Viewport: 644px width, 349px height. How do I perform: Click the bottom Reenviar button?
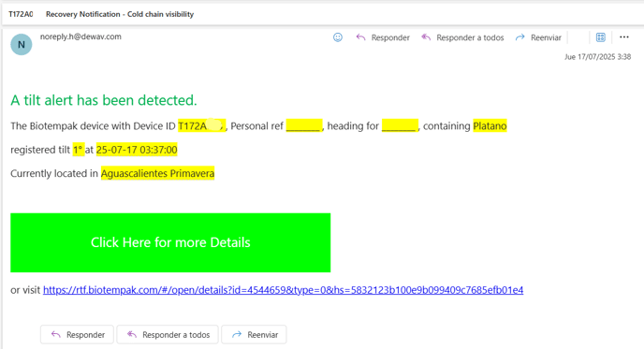pos(254,335)
